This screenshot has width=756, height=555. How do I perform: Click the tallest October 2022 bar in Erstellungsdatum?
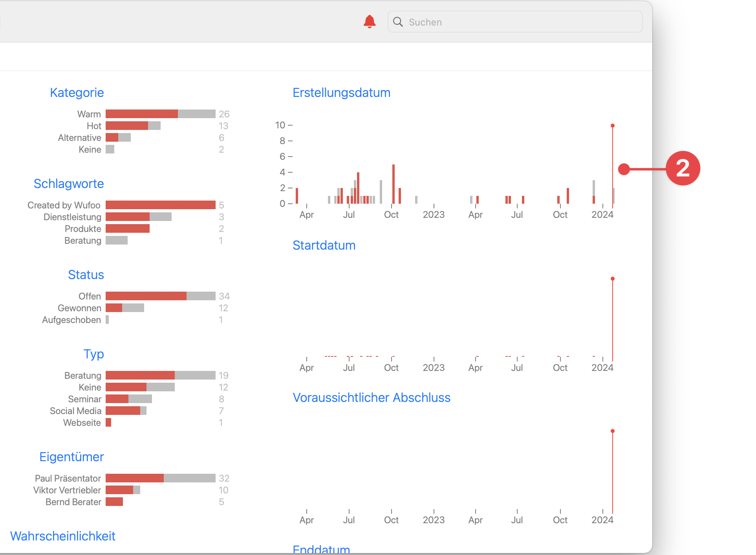click(393, 184)
